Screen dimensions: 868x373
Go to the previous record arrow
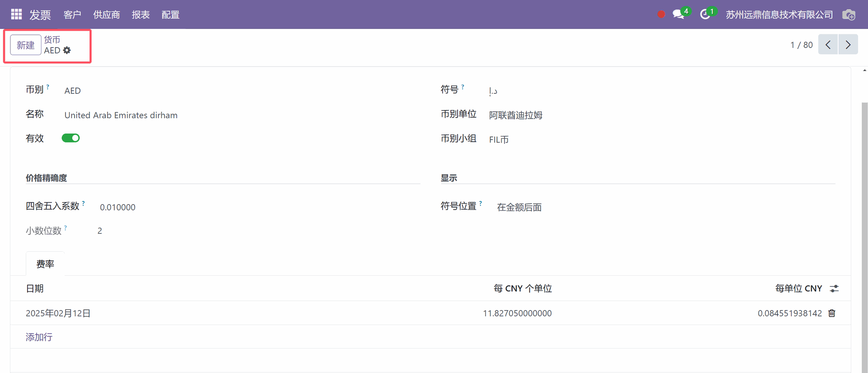pyautogui.click(x=828, y=45)
